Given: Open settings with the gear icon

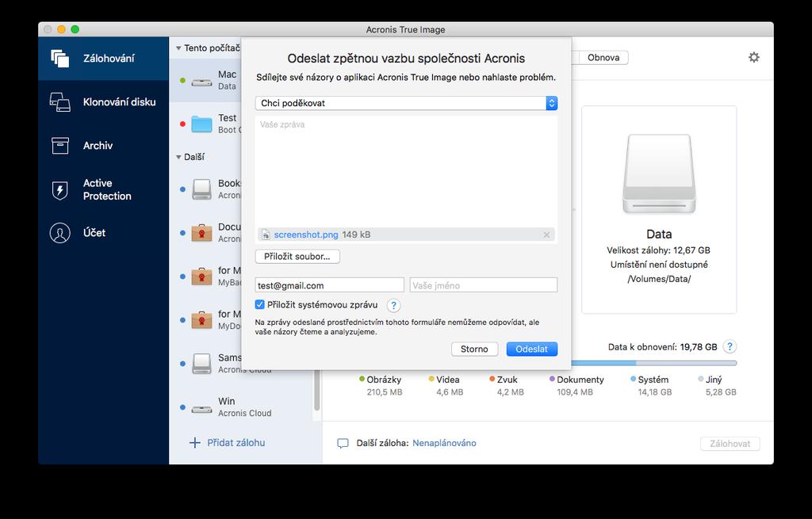Looking at the screenshot, I should 754,57.
